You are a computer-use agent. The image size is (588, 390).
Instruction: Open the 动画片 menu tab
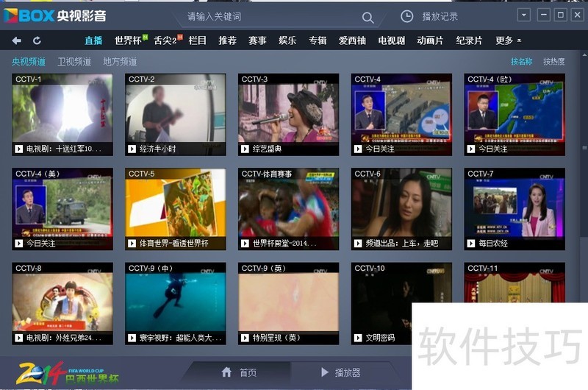[430, 40]
